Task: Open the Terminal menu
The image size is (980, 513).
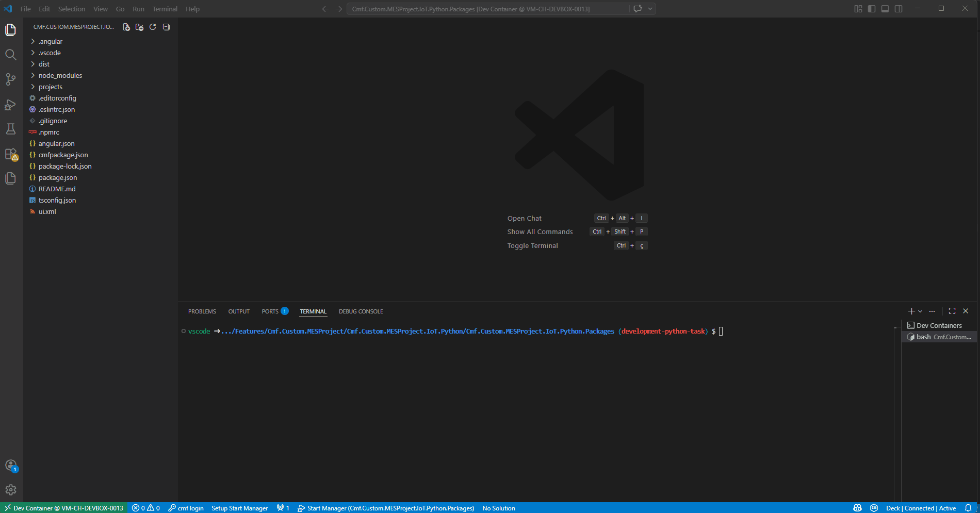Action: click(165, 9)
